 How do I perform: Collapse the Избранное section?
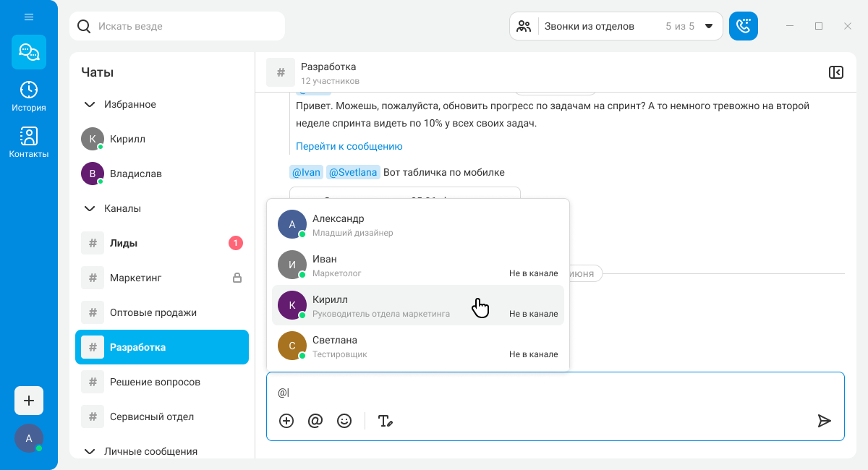point(90,104)
